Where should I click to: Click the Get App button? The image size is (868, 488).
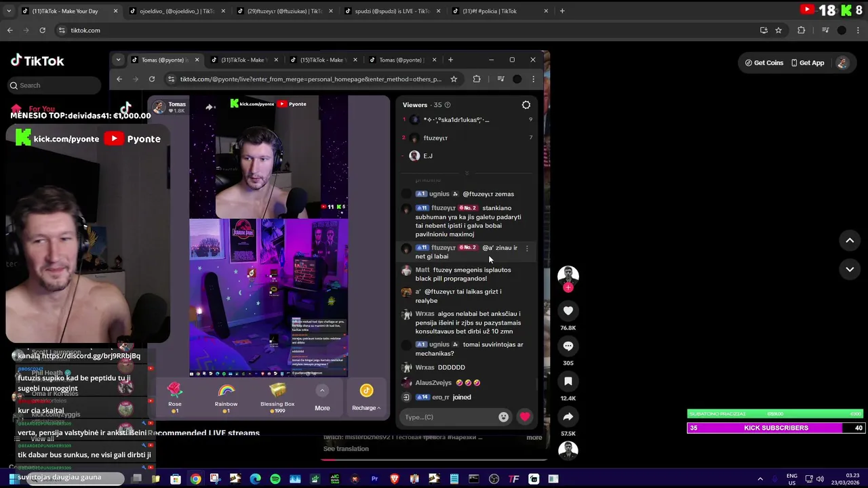tap(808, 63)
